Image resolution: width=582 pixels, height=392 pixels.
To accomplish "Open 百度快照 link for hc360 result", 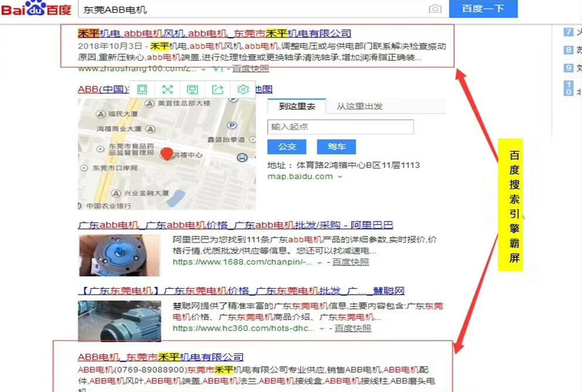I will pos(353,329).
